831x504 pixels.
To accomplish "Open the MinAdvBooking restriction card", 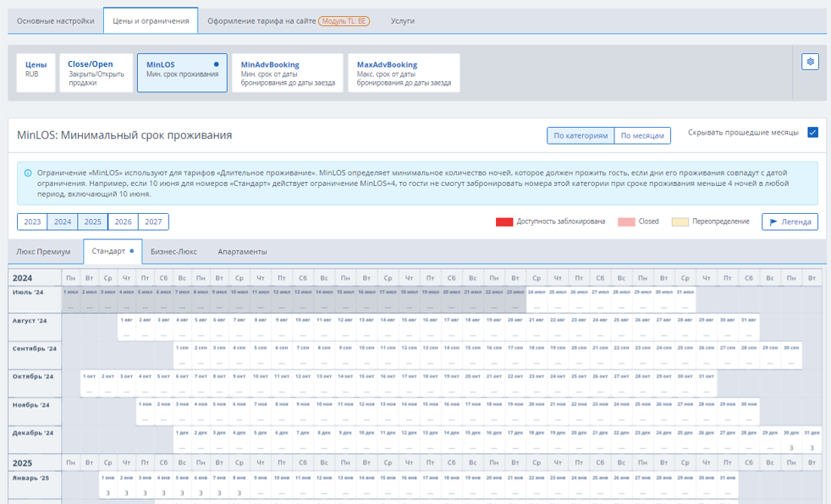I will [287, 73].
